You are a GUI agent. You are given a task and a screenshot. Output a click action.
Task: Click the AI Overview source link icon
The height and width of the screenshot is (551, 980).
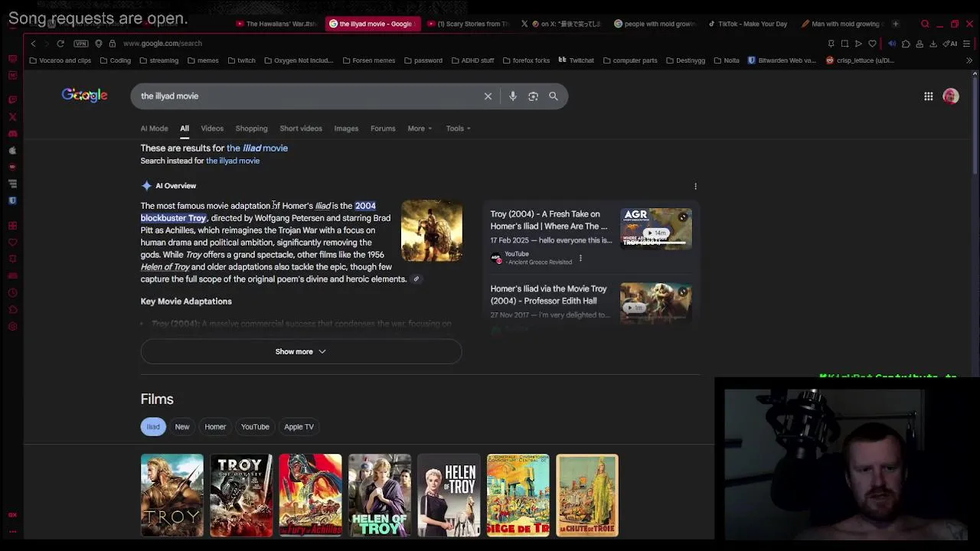coord(416,279)
